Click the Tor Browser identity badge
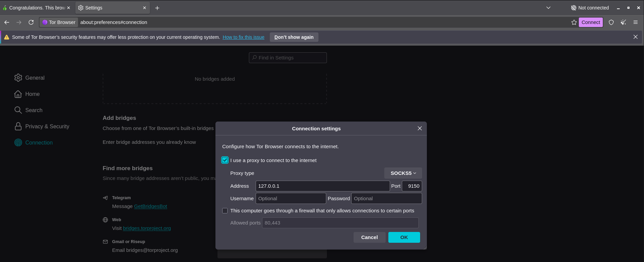 point(59,22)
